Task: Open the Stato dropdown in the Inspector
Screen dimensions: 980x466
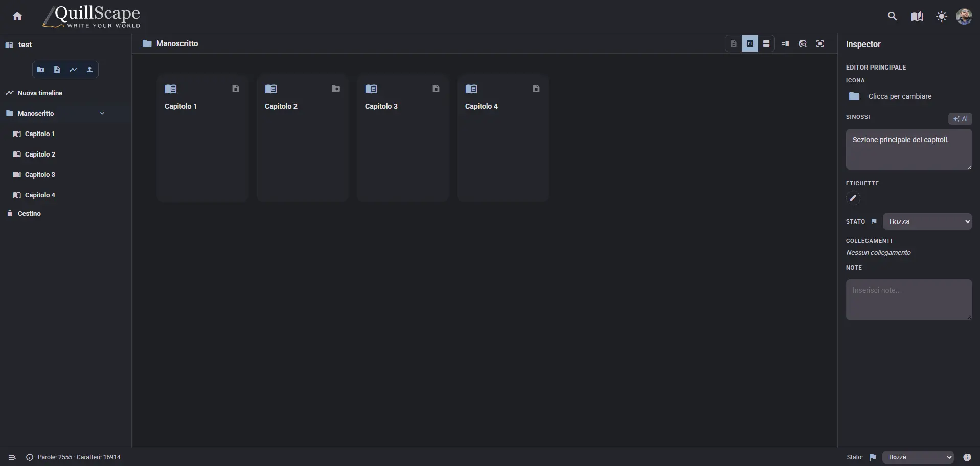Action: (927, 221)
